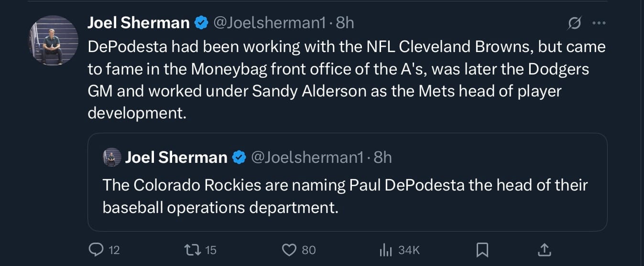Click Joel Sherman name in quoted tweet

click(176, 157)
